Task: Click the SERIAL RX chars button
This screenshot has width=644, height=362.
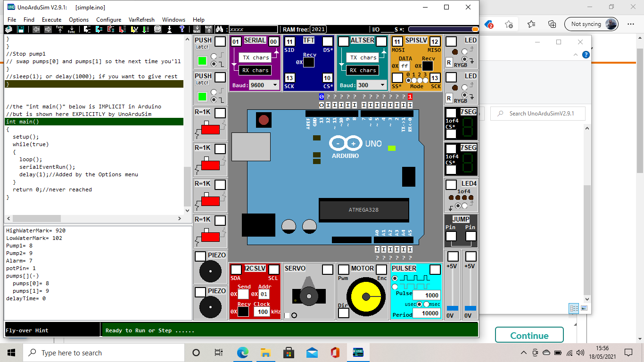Action: point(254,70)
